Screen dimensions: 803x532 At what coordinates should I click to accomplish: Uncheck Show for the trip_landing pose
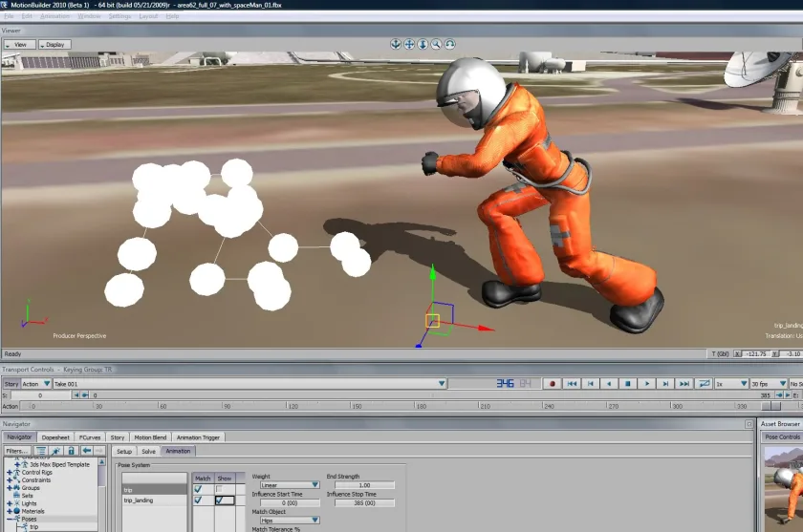click(219, 500)
